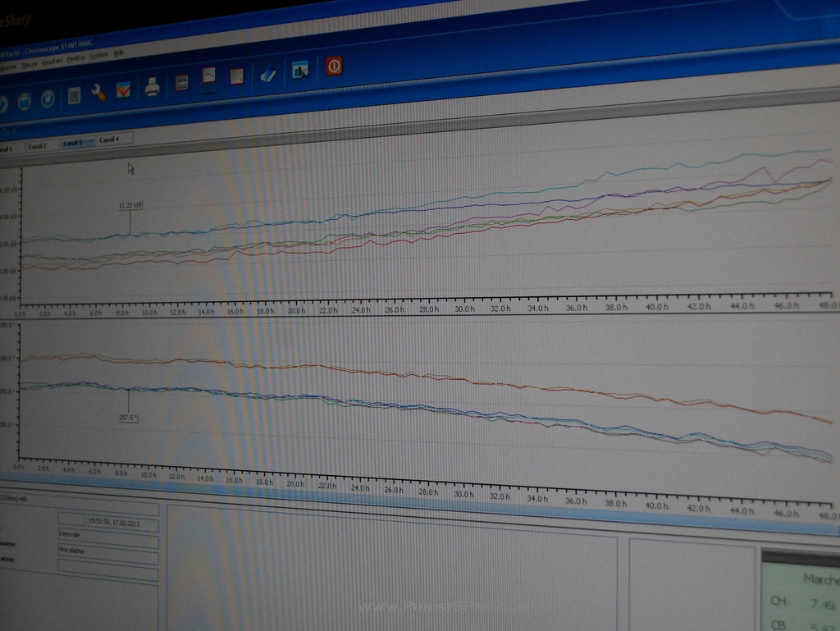This screenshot has width=840, height=631.
Task: Click the wrench settings icon
Action: [98, 93]
